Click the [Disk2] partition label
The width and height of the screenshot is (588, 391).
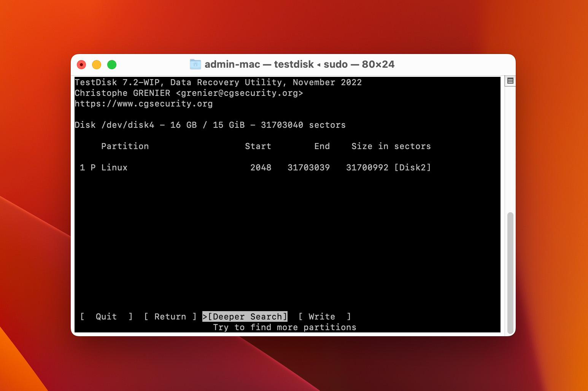(x=413, y=167)
